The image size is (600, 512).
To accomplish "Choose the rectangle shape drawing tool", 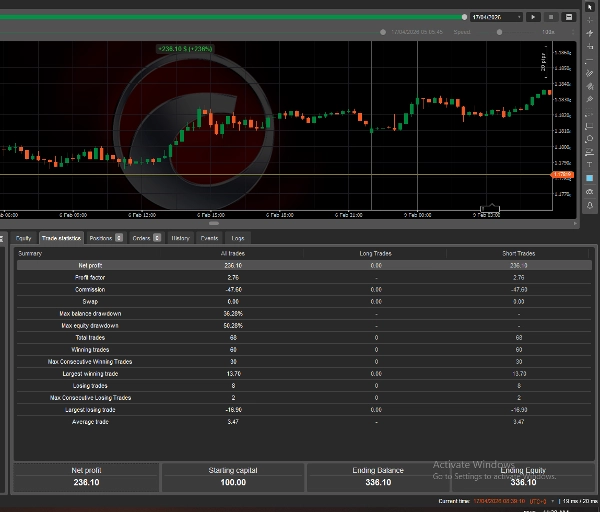I will click(590, 126).
